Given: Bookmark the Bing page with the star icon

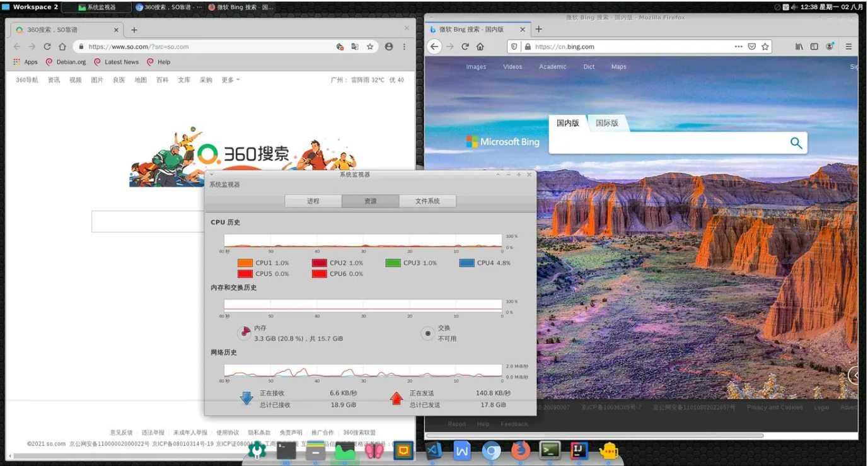Looking at the screenshot, I should [765, 46].
